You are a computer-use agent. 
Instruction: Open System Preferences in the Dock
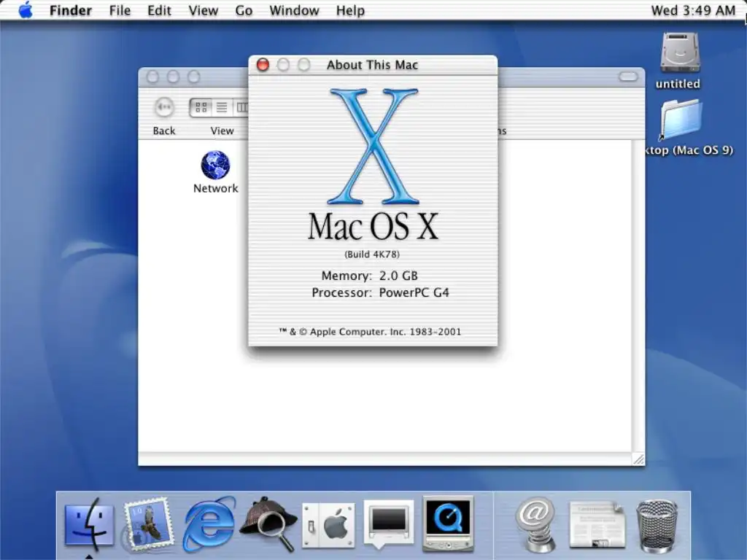coord(329,525)
